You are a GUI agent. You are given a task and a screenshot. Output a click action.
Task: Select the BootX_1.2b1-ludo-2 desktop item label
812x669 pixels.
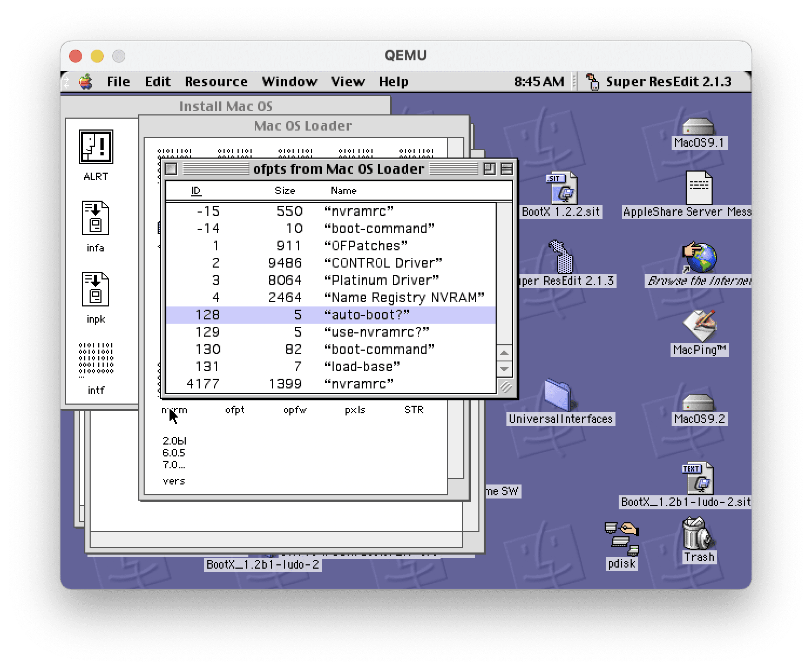(x=263, y=565)
